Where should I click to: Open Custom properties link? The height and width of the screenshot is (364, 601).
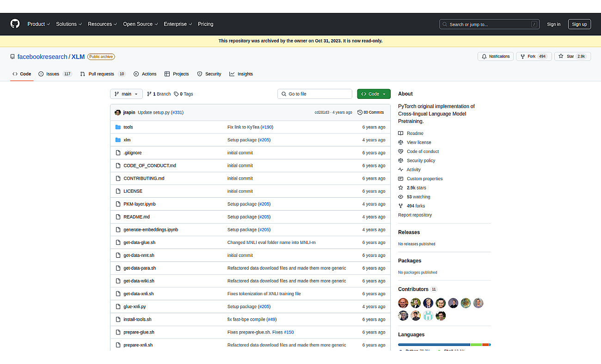[420, 179]
